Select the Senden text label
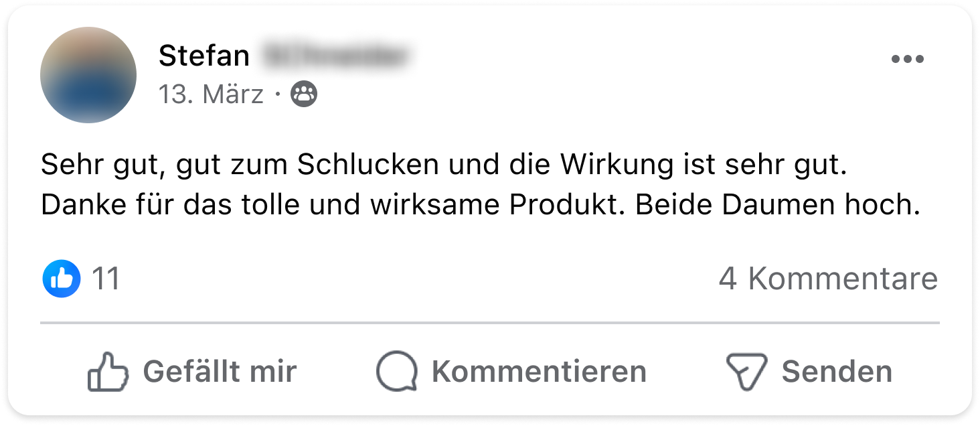 (x=837, y=372)
